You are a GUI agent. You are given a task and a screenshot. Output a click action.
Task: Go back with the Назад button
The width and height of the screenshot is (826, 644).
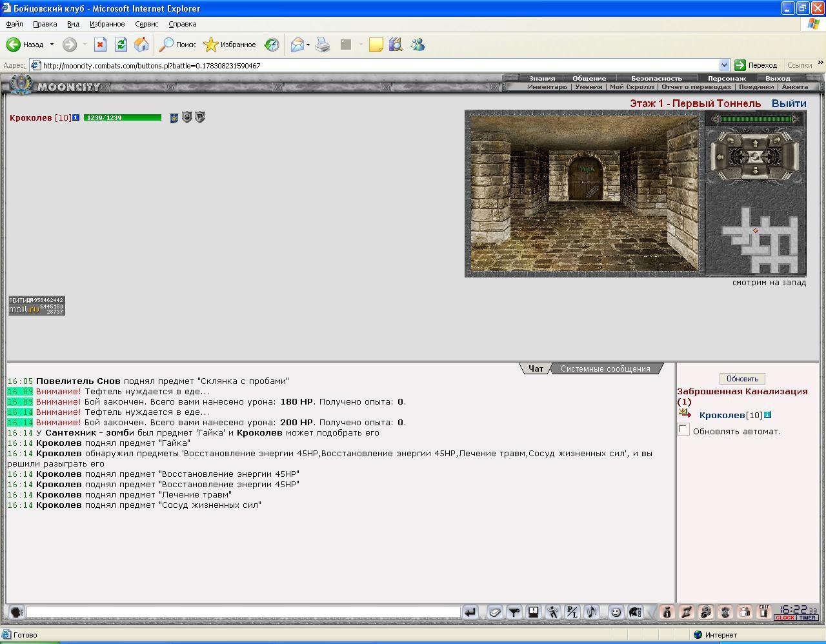pos(25,45)
